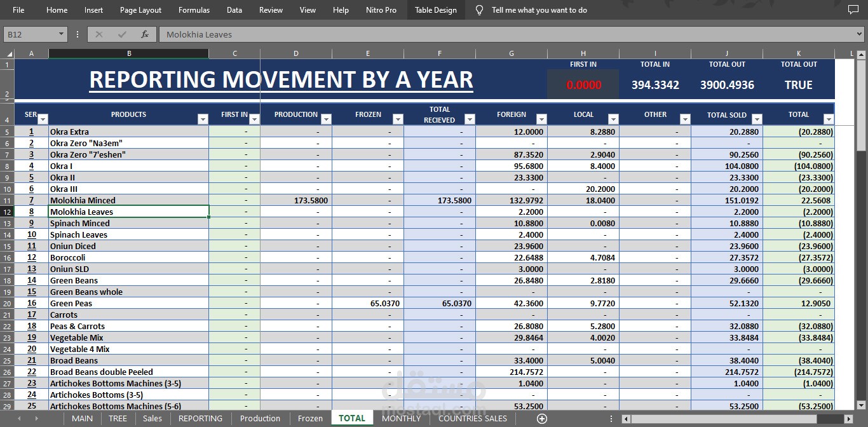Select row 12 header

[x=7, y=212]
